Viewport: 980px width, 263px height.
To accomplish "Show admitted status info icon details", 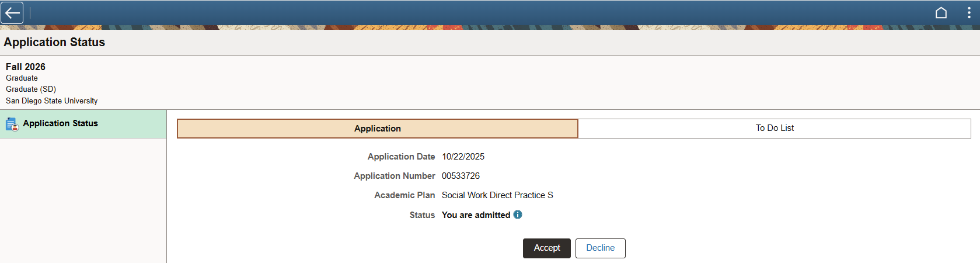I will pyautogui.click(x=518, y=214).
